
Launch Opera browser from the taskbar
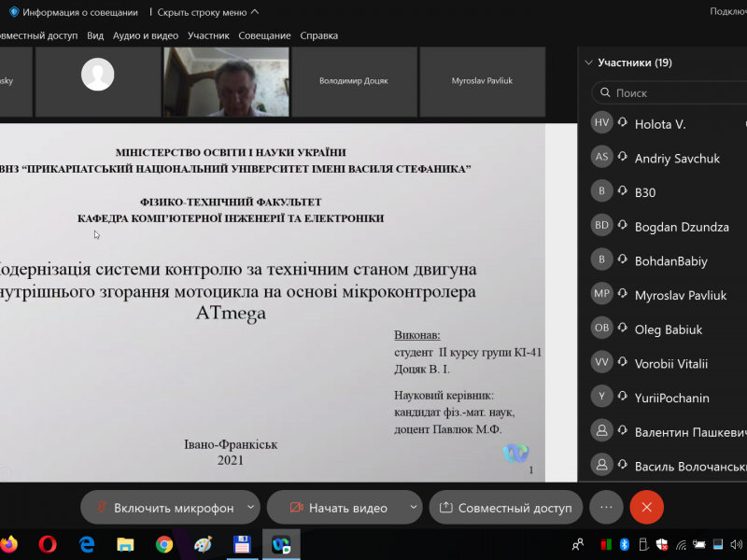click(x=48, y=543)
